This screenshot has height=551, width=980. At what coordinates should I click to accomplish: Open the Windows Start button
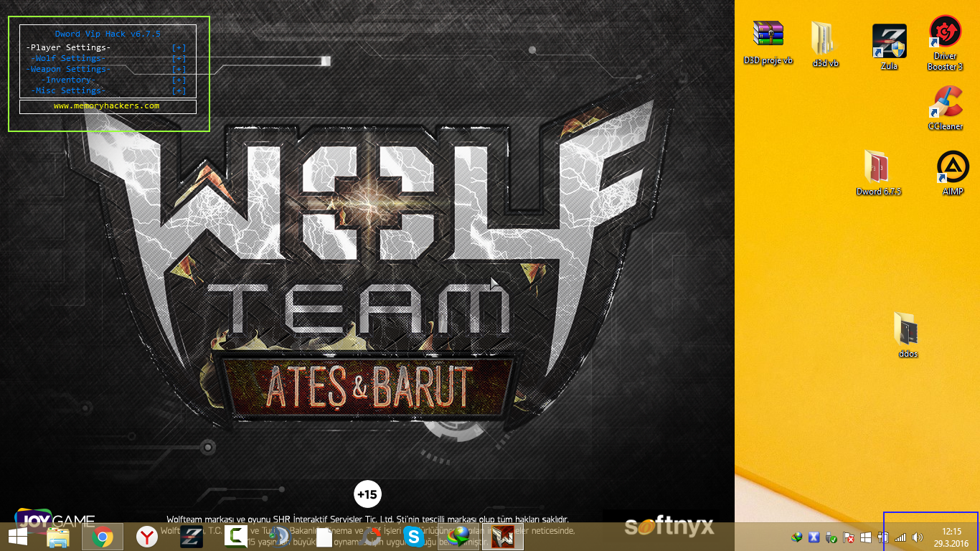point(18,537)
